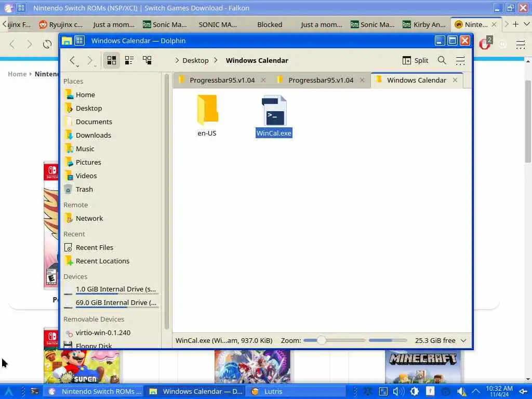Screen dimensions: 532x399
Task: Close the first Progressbar95.v1.04 tab
Action: pos(263,80)
